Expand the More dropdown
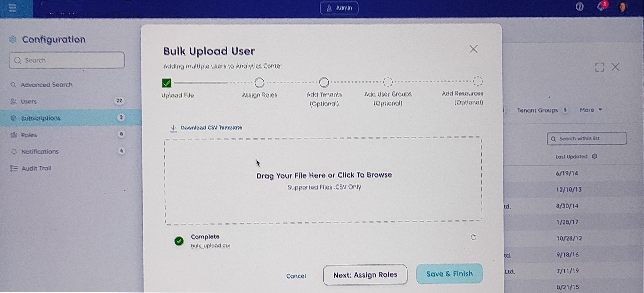 [591, 110]
